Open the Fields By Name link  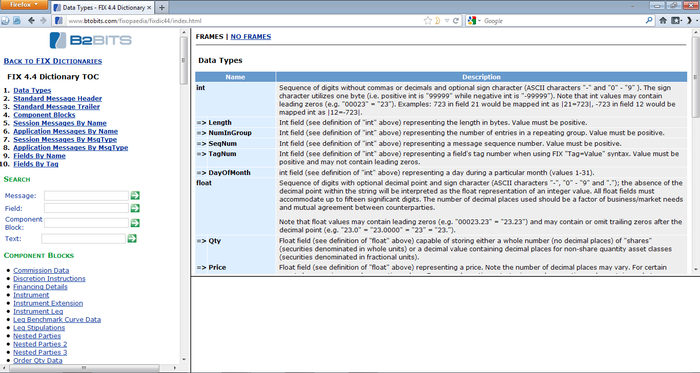click(x=39, y=156)
